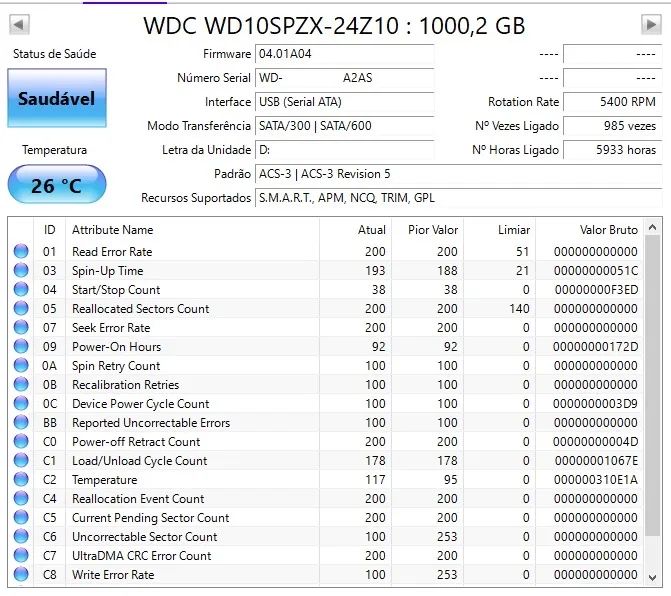This screenshot has height=596, width=671.
Task: Select the Read Error Rate row name
Action: pyautogui.click(x=112, y=252)
